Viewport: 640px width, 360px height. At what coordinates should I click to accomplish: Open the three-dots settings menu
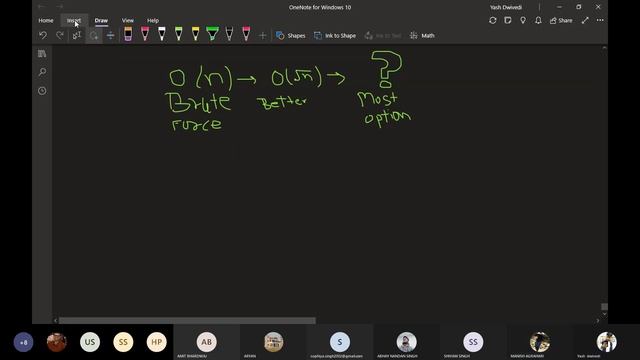click(600, 20)
